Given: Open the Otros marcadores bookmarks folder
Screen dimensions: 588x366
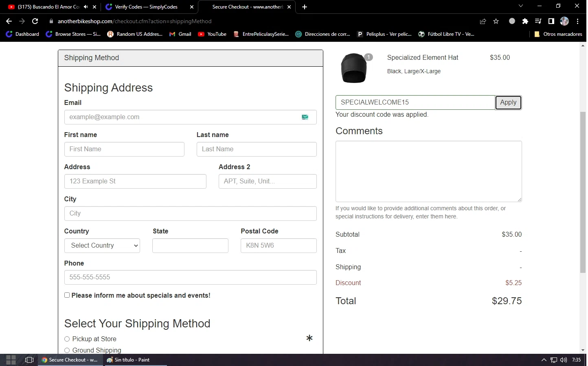Looking at the screenshot, I should pos(558,34).
